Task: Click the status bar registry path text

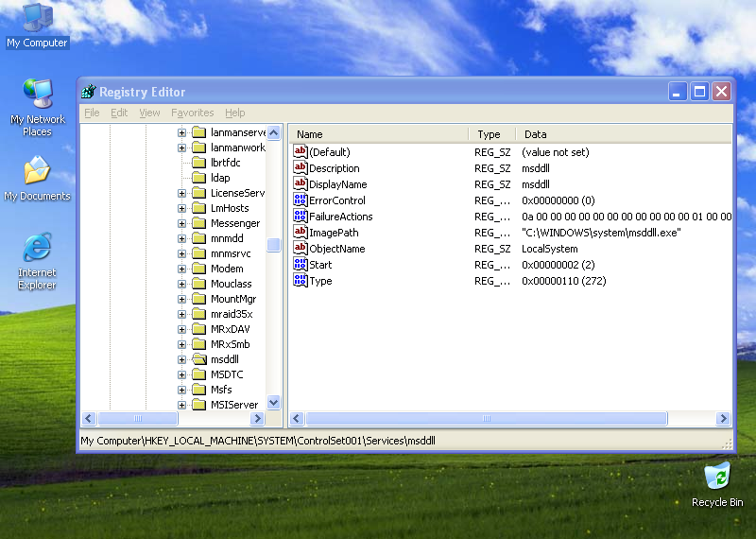Action: tap(257, 441)
